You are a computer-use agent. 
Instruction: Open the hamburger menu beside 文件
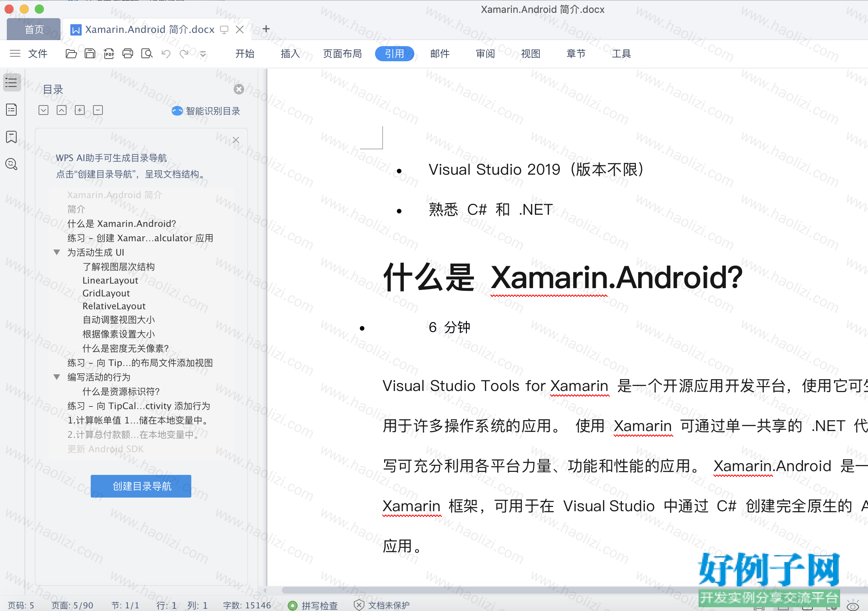pos(15,54)
